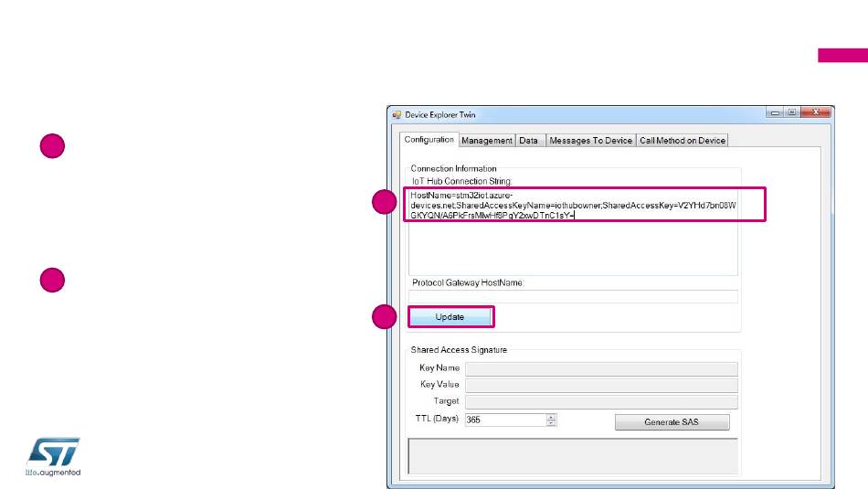Image resolution: width=868 pixels, height=489 pixels.
Task: Click the Generate SAS button
Action: pyautogui.click(x=672, y=422)
